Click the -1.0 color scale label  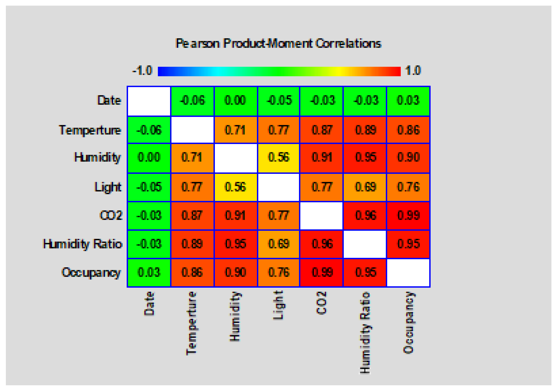[x=142, y=71]
